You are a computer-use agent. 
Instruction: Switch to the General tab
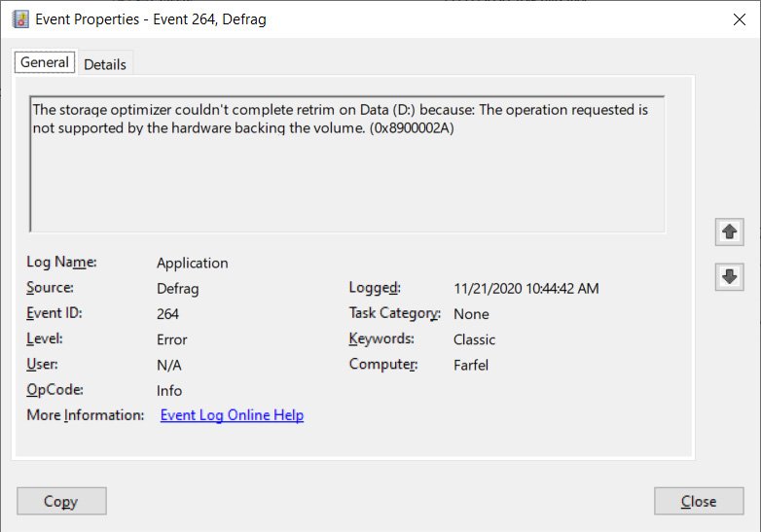45,62
